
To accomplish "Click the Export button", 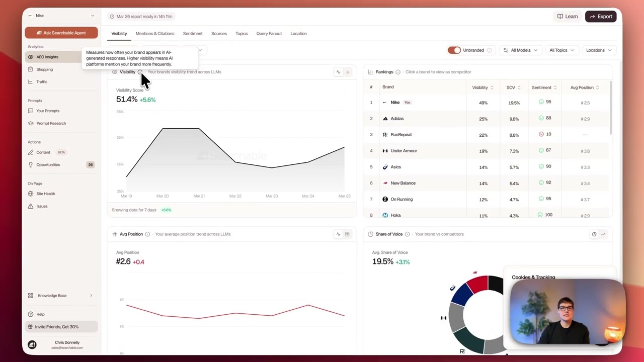I will (601, 17).
